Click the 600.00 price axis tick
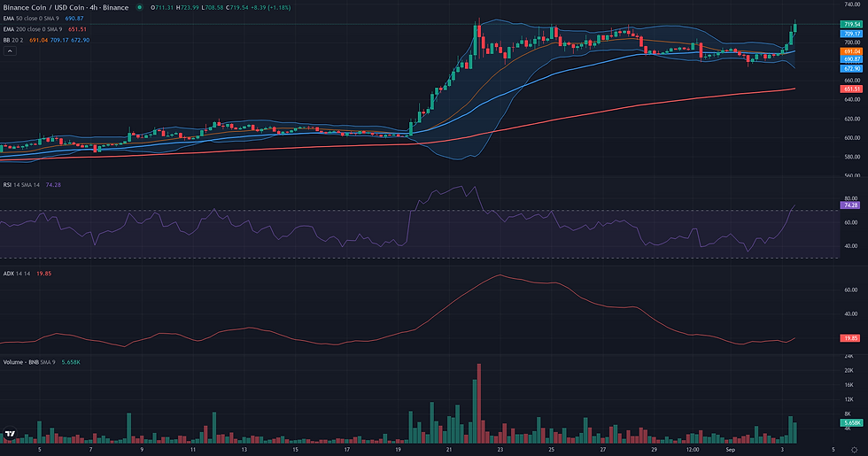 852,138
